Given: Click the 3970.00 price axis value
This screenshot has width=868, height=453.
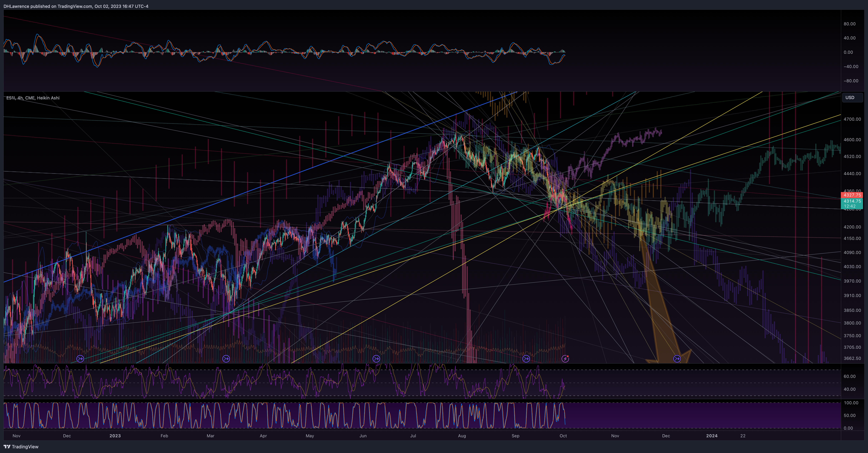Looking at the screenshot, I should point(852,281).
